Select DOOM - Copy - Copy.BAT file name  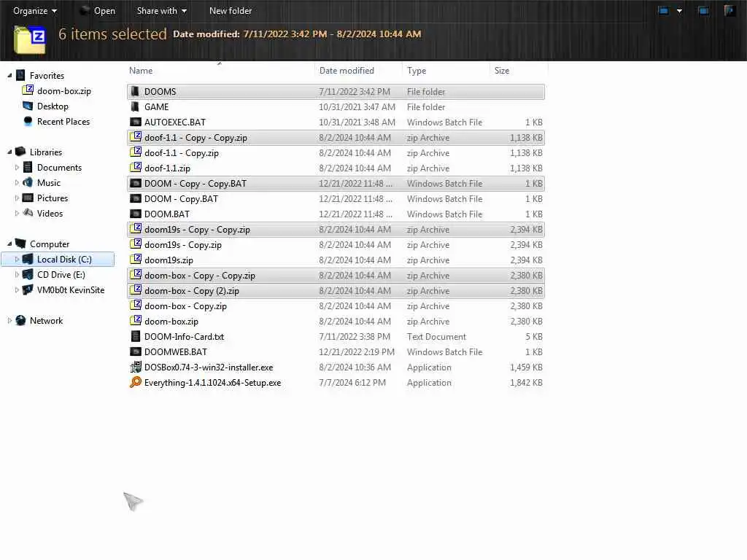[x=195, y=183]
